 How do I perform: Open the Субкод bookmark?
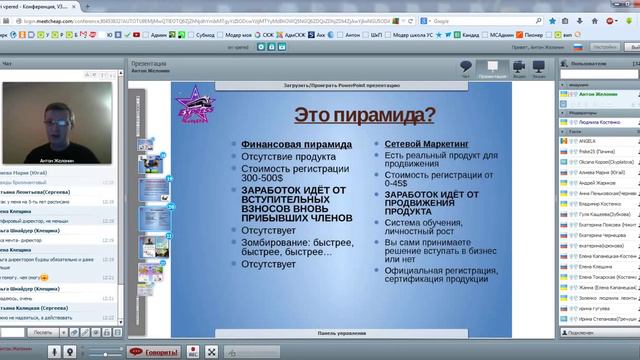point(201,35)
